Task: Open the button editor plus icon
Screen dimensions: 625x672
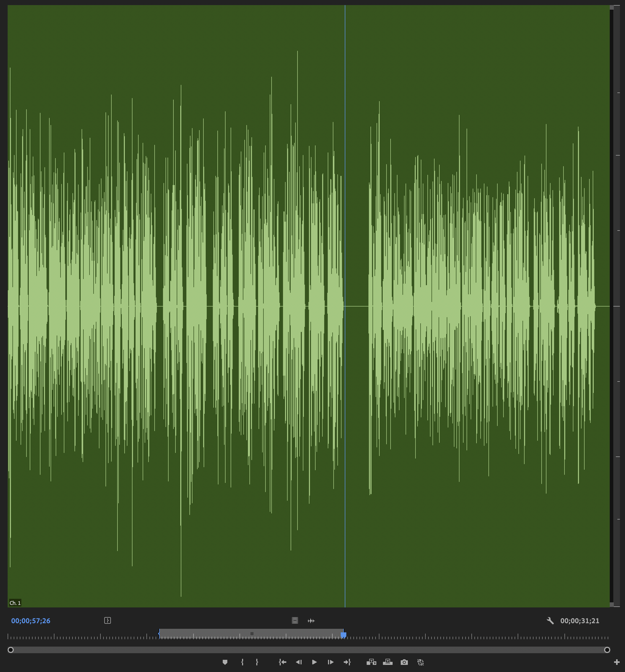Action: click(617, 662)
